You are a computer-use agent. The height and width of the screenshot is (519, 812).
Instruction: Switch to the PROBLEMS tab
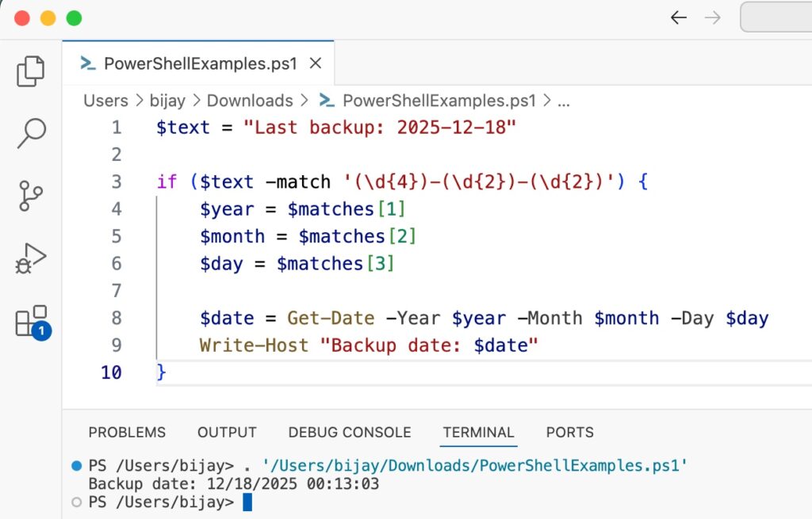click(x=127, y=433)
